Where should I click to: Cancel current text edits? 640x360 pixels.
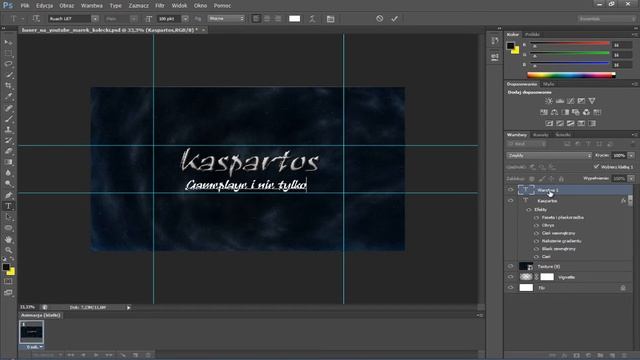[380, 19]
